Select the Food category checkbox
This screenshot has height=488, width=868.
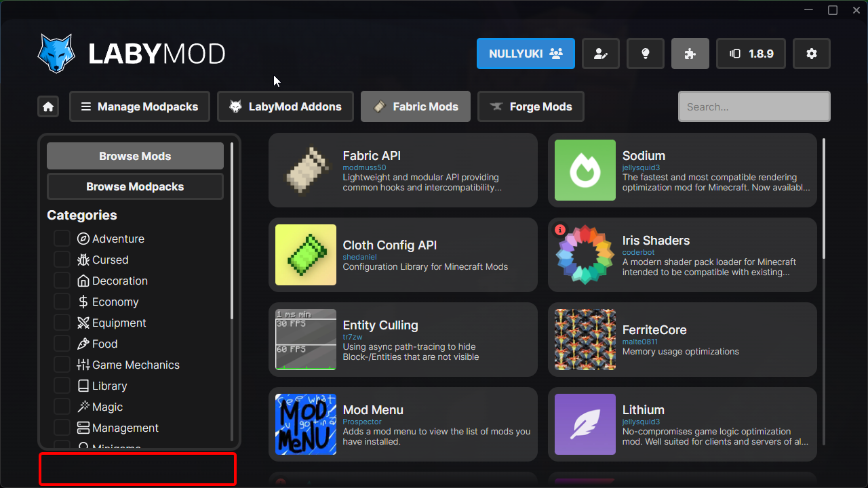(62, 344)
